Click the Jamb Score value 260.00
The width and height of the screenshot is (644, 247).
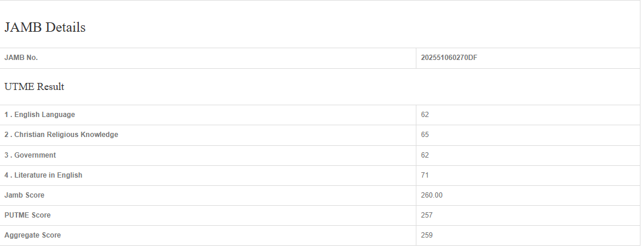click(432, 195)
